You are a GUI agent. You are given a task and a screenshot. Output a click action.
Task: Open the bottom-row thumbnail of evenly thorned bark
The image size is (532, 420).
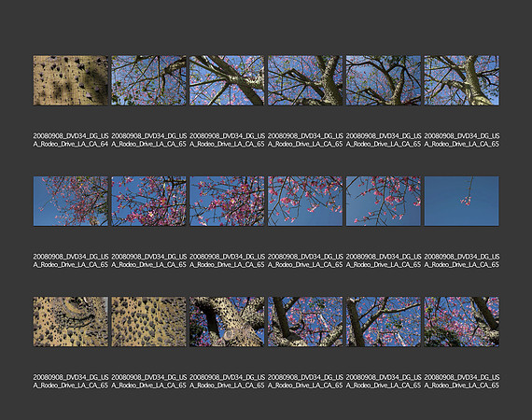[x=148, y=322]
